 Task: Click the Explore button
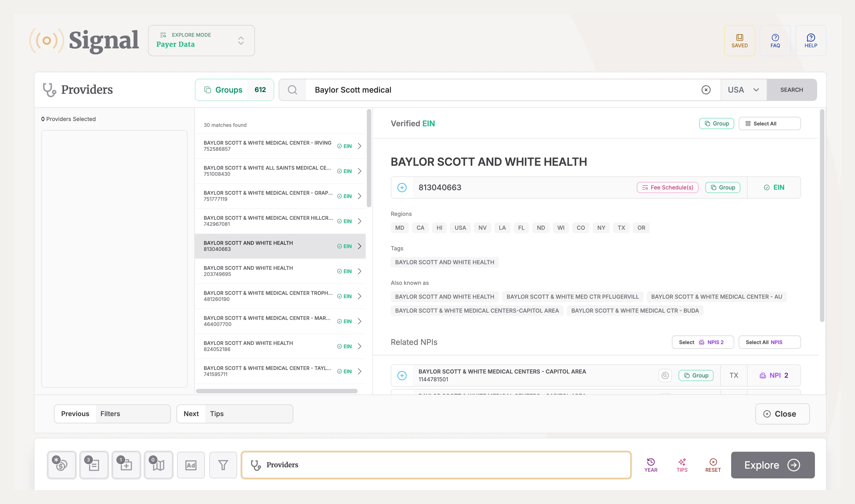coord(773,465)
